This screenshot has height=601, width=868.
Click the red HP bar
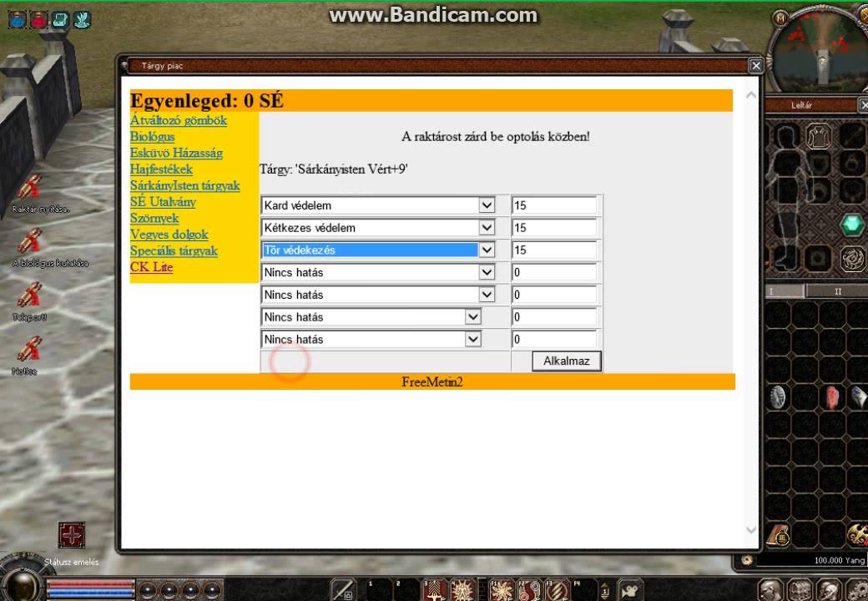[x=91, y=584]
